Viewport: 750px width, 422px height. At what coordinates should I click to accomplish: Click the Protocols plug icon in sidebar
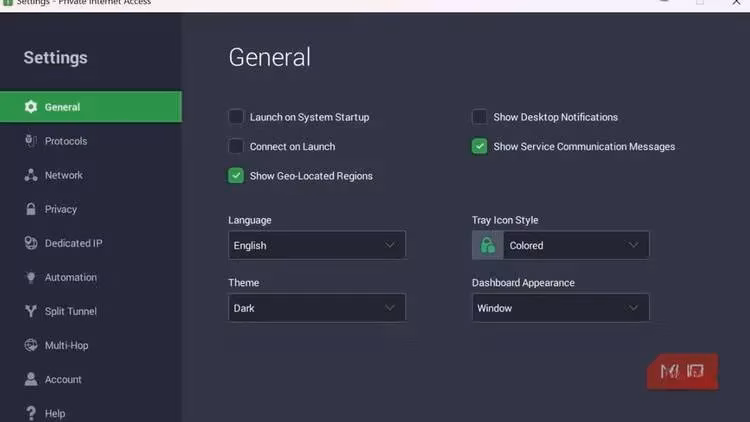click(31, 141)
